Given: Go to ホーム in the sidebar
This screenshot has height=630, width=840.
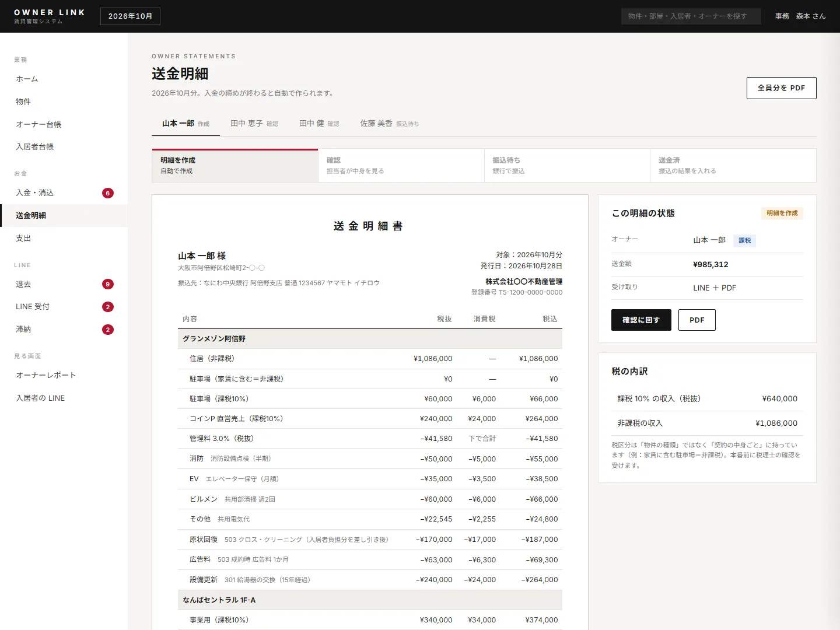Looking at the screenshot, I should (64, 79).
